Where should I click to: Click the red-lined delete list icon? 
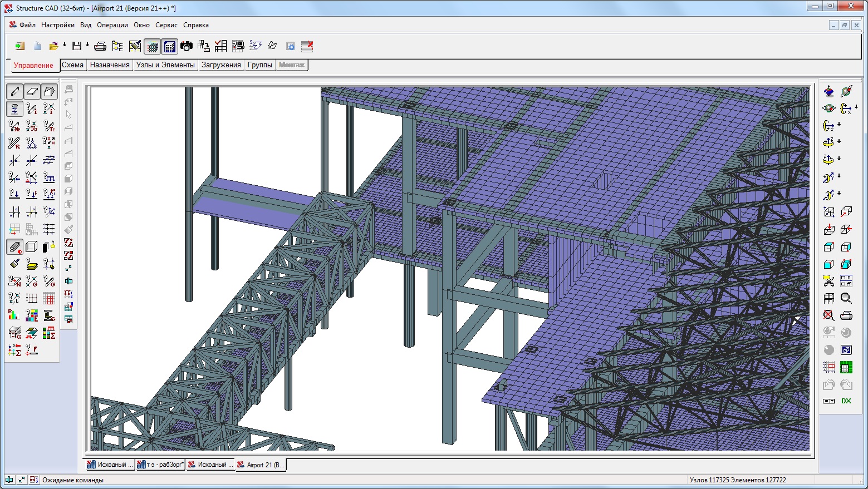[x=307, y=46]
